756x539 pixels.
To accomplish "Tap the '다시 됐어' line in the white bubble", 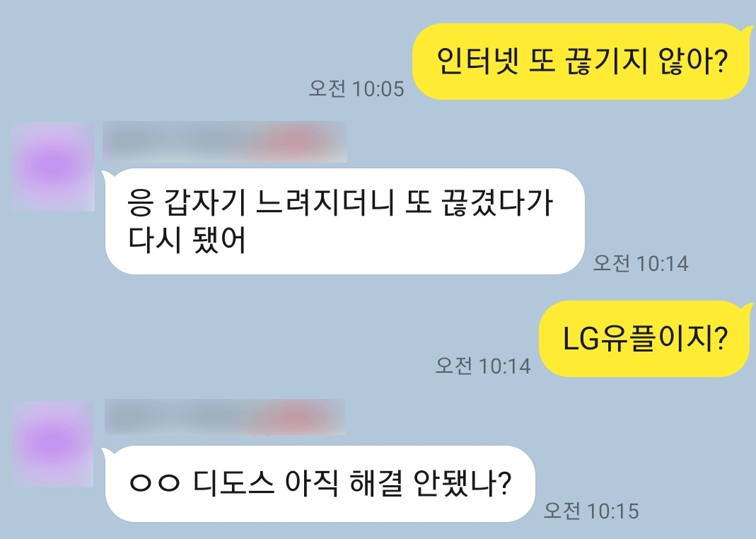I will (187, 240).
